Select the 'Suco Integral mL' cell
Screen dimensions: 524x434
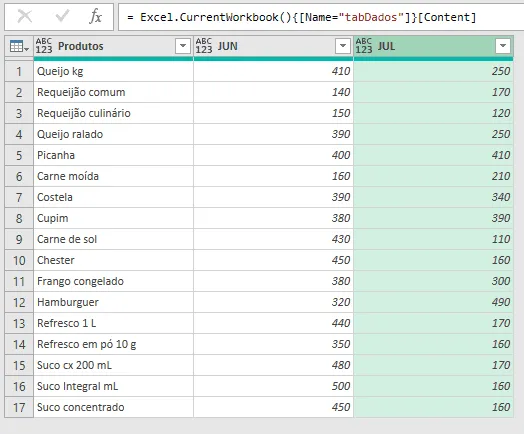[x=114, y=386]
